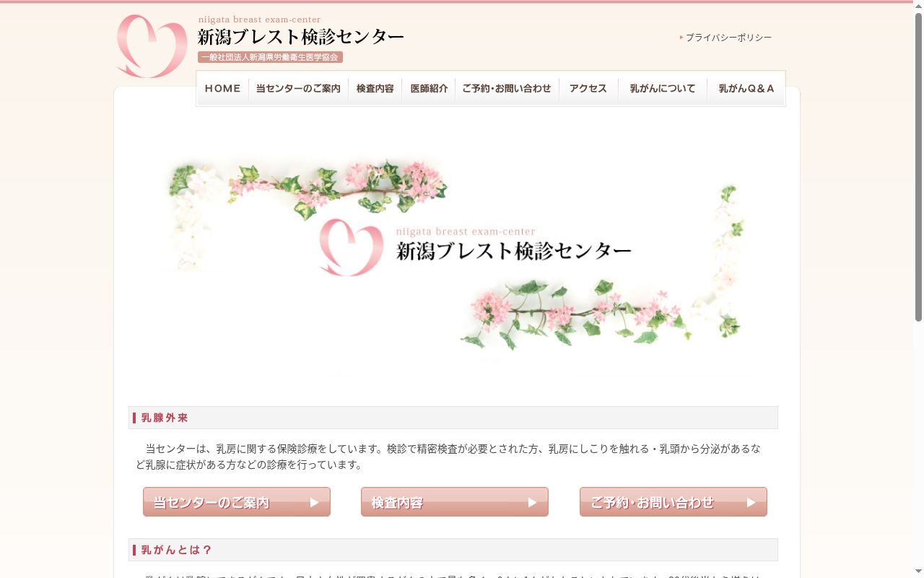Click the pink 検査内容 button
This screenshot has width=924, height=578.
point(455,502)
